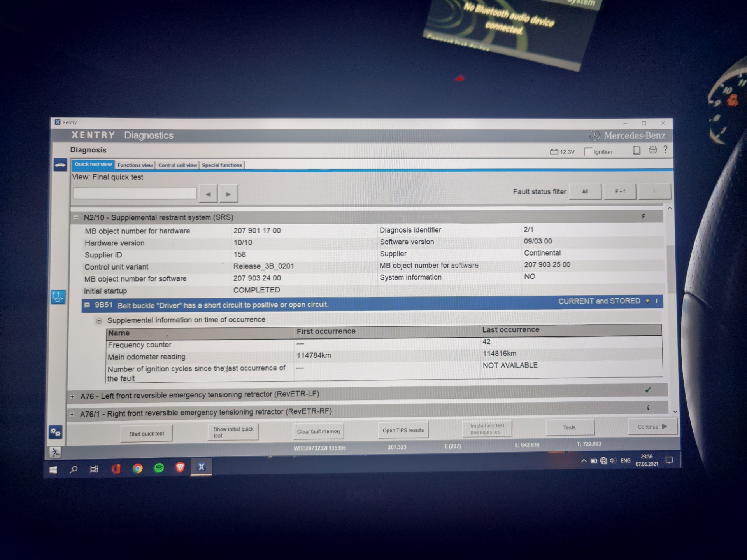Click the ENG language indicator
Screen dimensions: 747x560
pyautogui.click(x=625, y=460)
